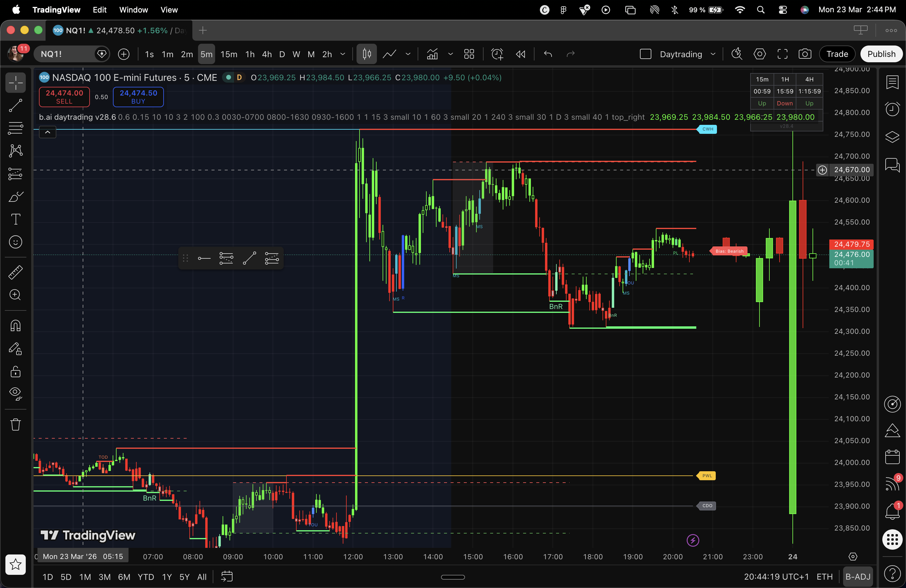The image size is (906, 588).
Task: Open the Edit menu
Action: click(99, 10)
